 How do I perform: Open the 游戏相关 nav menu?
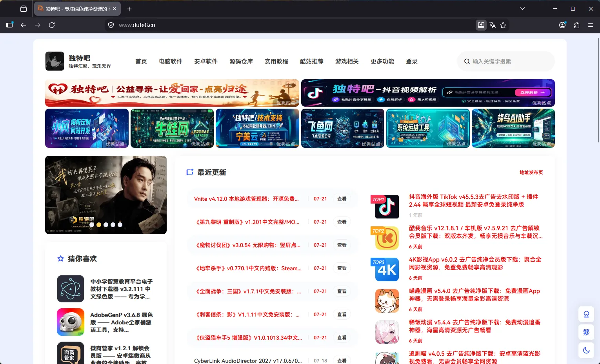pyautogui.click(x=347, y=61)
